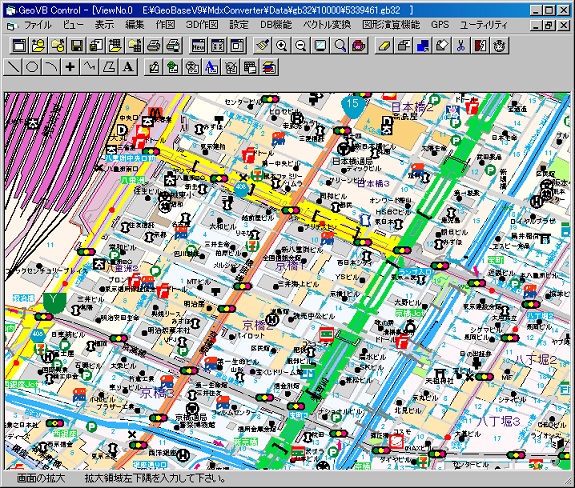Select the plus point marker tool
Viewport: 575px width, 488px height.
(x=70, y=67)
